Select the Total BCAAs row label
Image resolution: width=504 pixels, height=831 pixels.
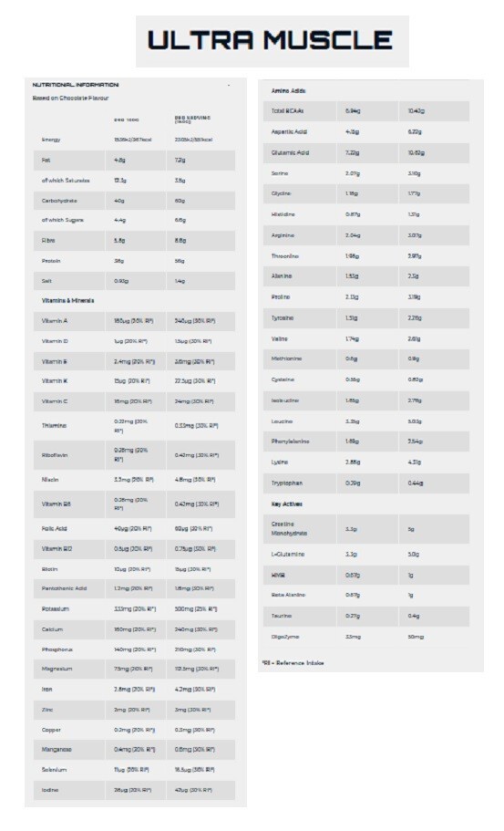(x=287, y=111)
